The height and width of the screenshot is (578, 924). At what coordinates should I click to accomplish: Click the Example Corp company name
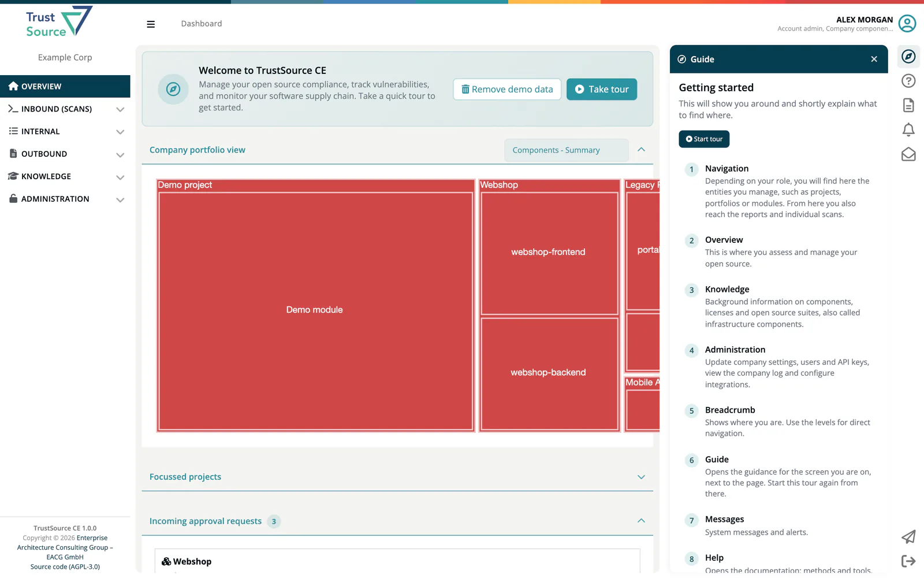click(x=65, y=57)
